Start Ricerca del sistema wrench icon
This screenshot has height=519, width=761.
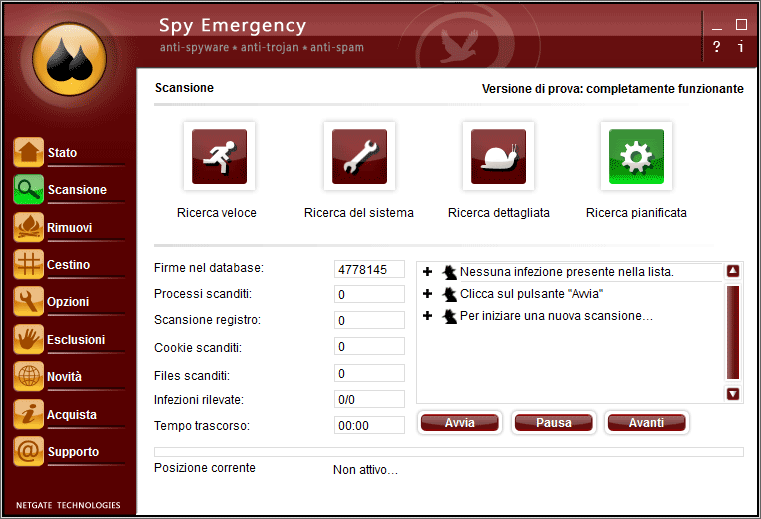[x=359, y=156]
